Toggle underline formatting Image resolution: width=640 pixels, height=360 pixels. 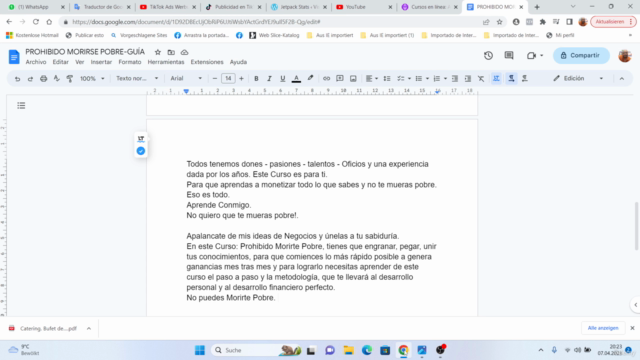tap(282, 78)
